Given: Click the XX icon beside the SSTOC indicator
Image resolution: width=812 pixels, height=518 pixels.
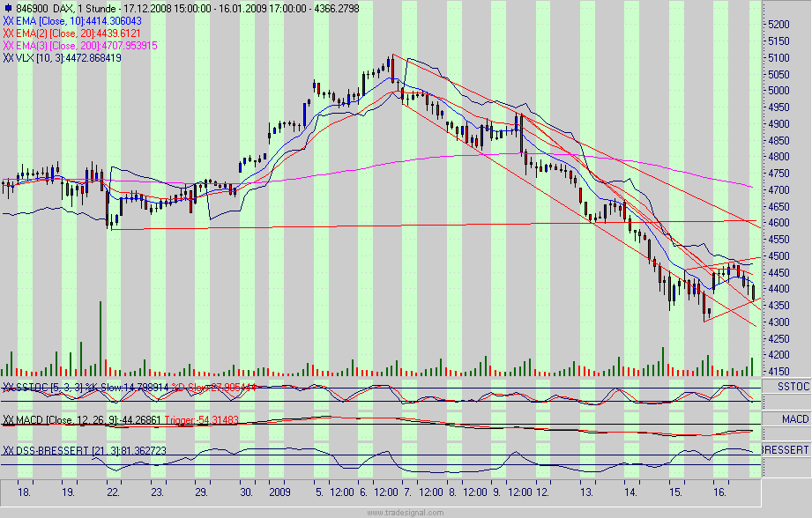Looking at the screenshot, I should click(10, 388).
